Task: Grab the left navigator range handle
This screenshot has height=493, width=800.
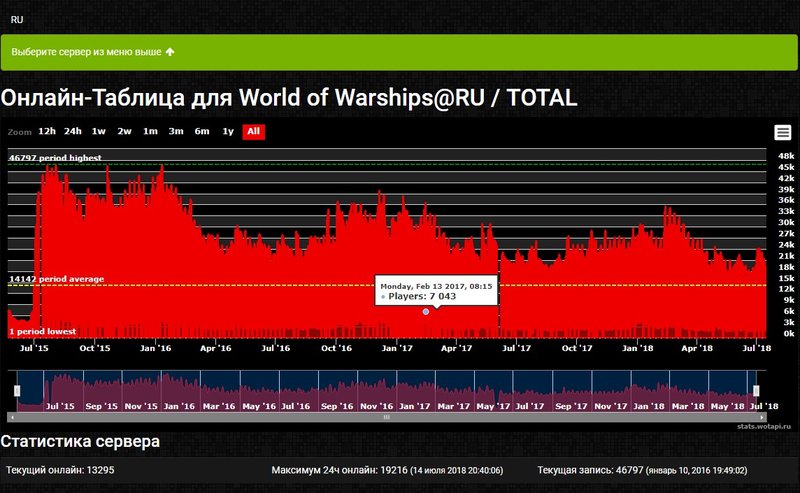Action: point(17,391)
